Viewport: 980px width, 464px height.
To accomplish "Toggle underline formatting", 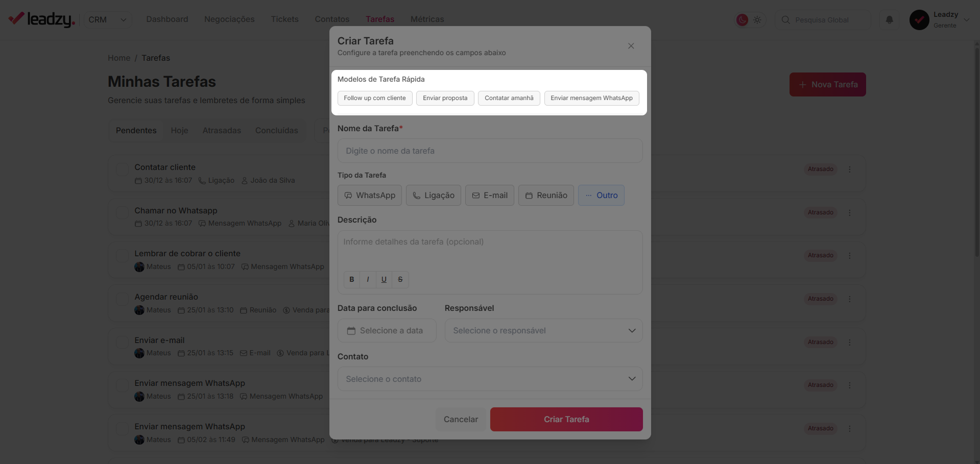I will pyautogui.click(x=384, y=279).
